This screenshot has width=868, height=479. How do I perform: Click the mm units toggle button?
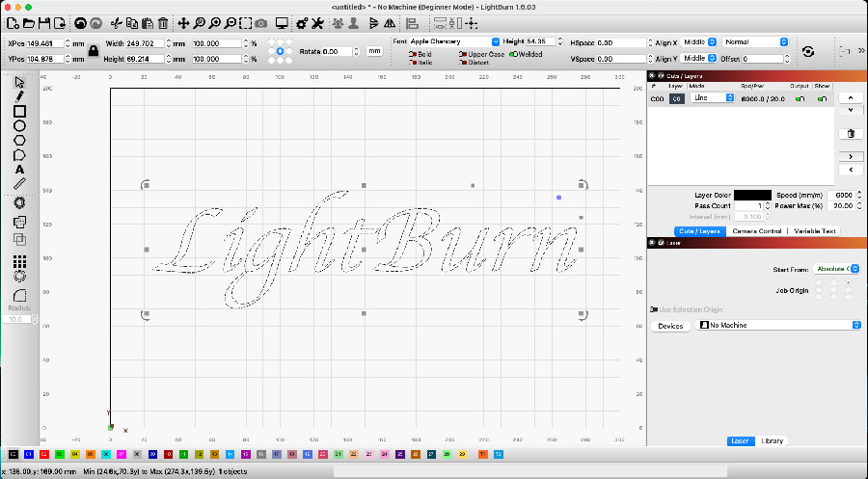tap(375, 51)
